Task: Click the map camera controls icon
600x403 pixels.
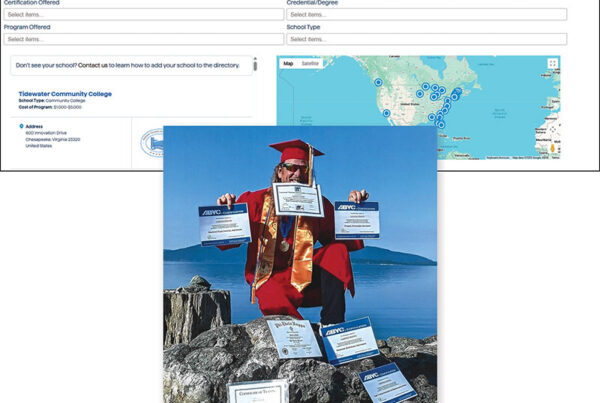Action: point(552,132)
